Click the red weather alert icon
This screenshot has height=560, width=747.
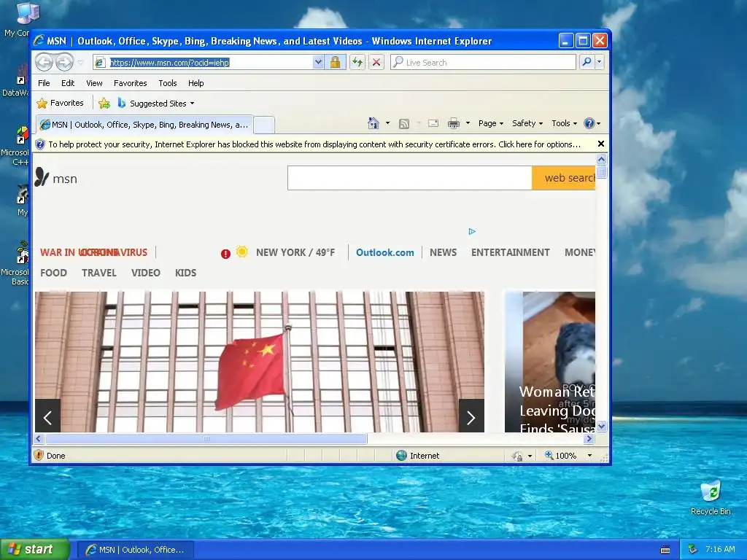(225, 254)
